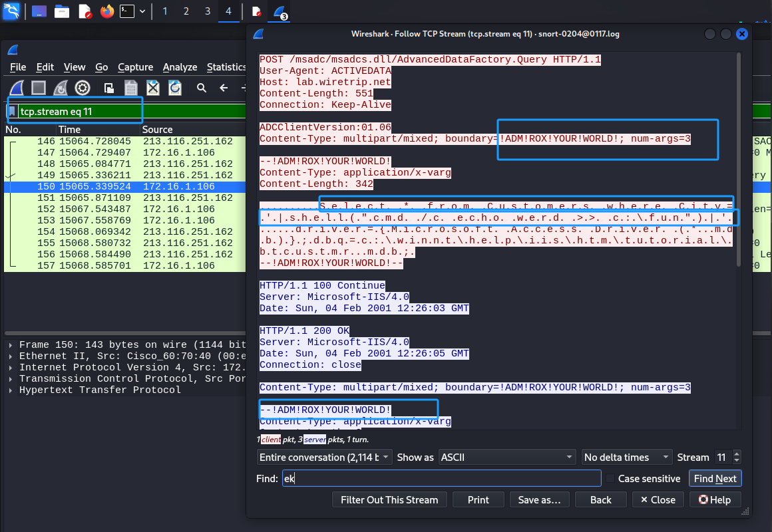Screen dimensions: 772x532
Task: Open the Go menu
Action: [x=101, y=67]
